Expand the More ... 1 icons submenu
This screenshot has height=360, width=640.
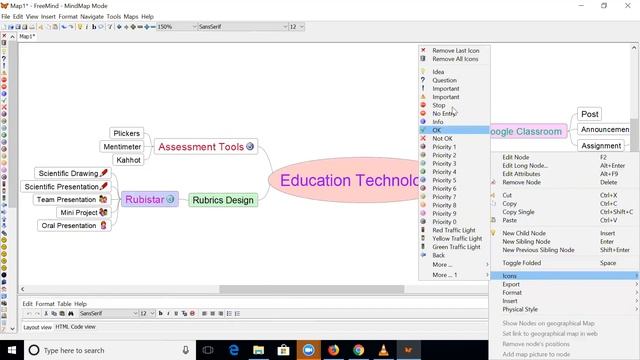click(x=454, y=275)
